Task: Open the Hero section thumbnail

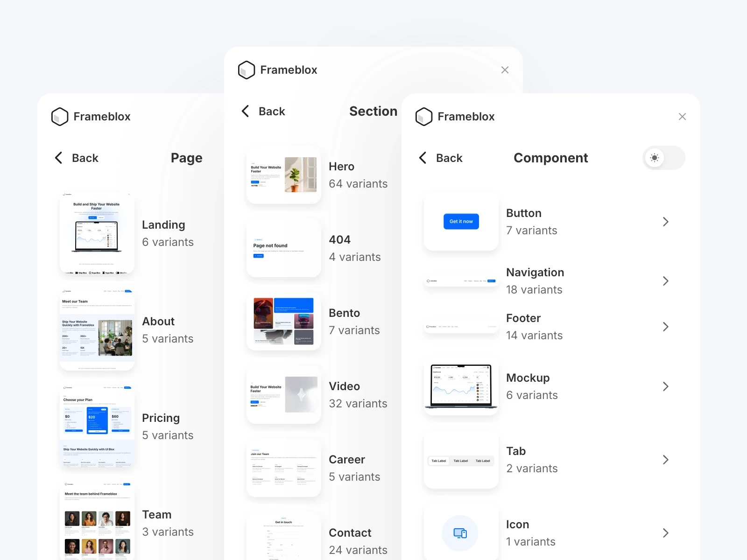Action: [x=284, y=175]
